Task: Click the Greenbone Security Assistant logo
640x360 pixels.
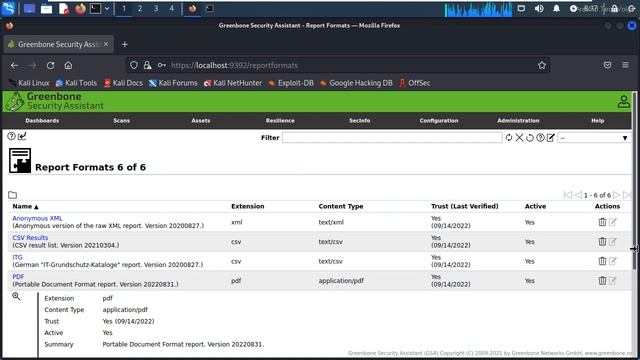Action: pos(55,101)
